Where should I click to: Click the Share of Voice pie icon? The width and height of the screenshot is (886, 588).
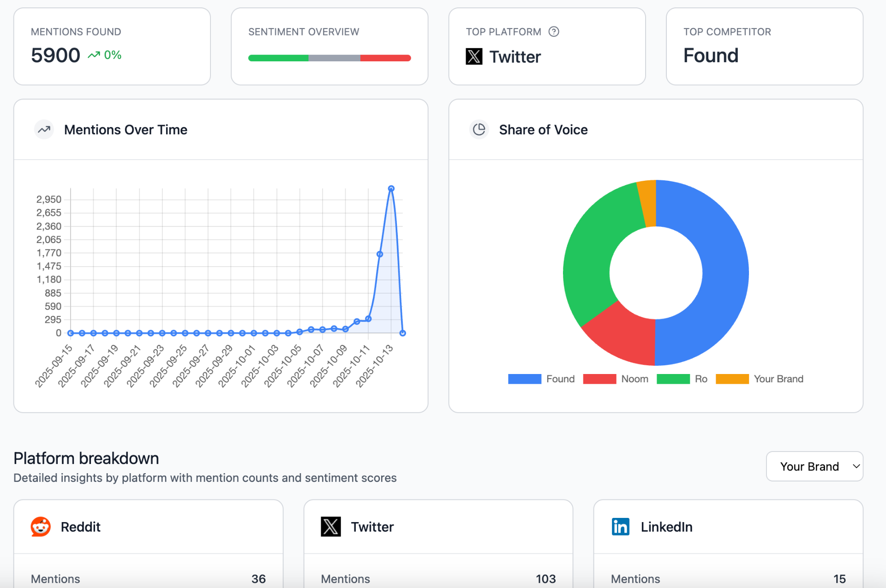(479, 130)
